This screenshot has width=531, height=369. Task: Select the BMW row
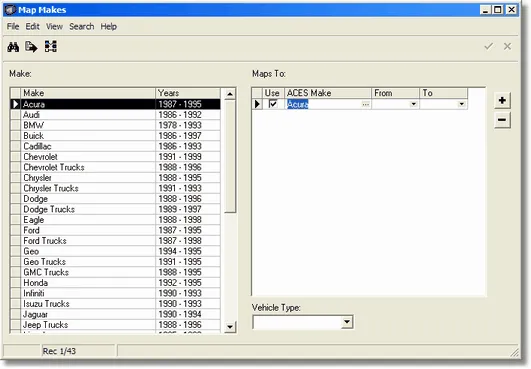pos(115,125)
